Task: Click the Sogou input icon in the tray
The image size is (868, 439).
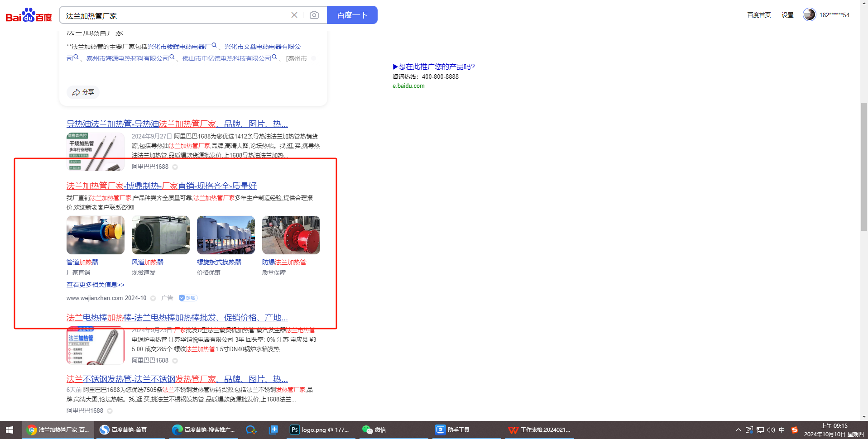Action: coord(795,430)
